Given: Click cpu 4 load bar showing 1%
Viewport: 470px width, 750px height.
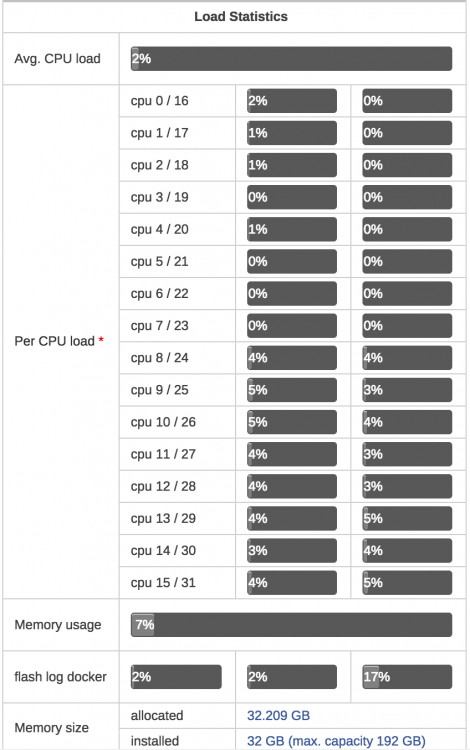Looking at the screenshot, I should (x=292, y=230).
